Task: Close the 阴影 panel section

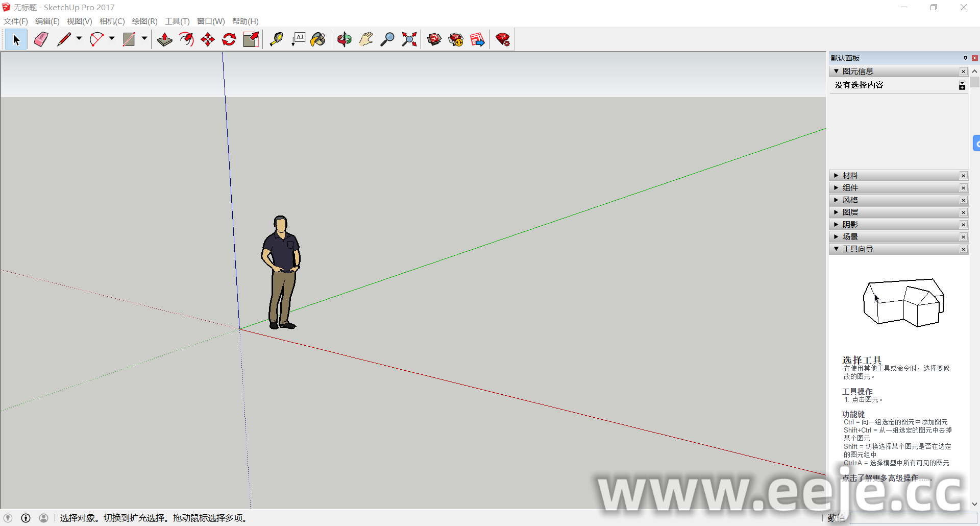Action: coord(963,225)
